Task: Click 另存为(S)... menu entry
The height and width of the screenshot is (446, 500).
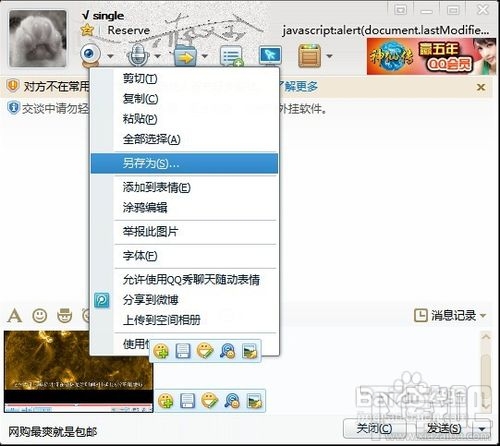Action: point(184,163)
